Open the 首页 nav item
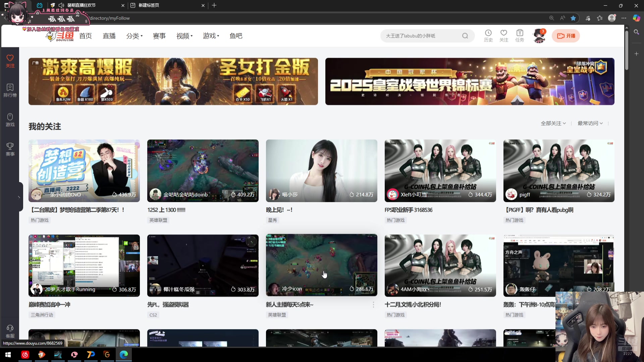This screenshot has width=644, height=362. (86, 36)
